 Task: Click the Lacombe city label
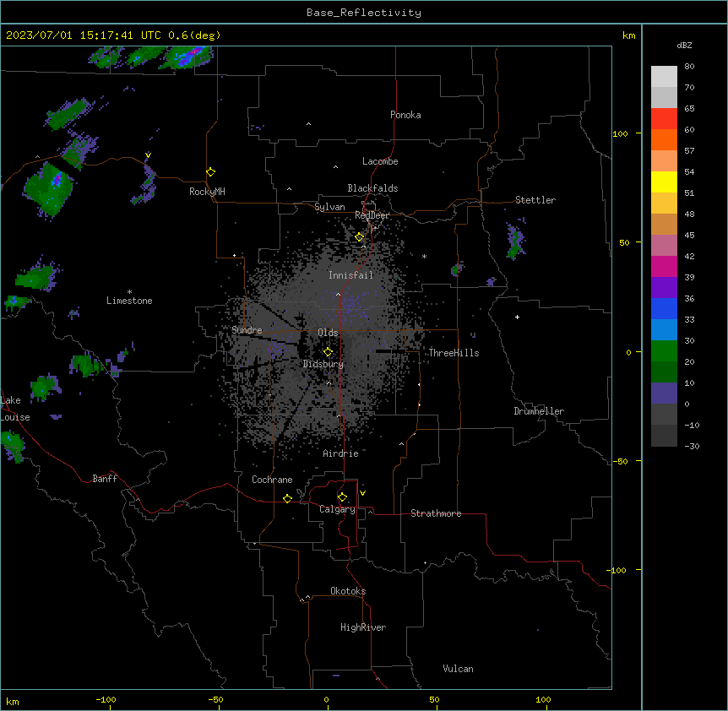[380, 161]
